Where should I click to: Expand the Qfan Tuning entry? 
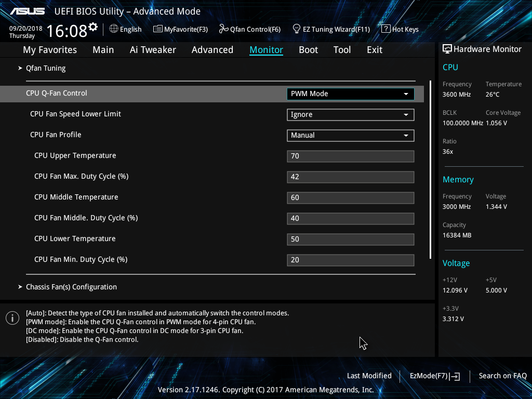coord(46,68)
